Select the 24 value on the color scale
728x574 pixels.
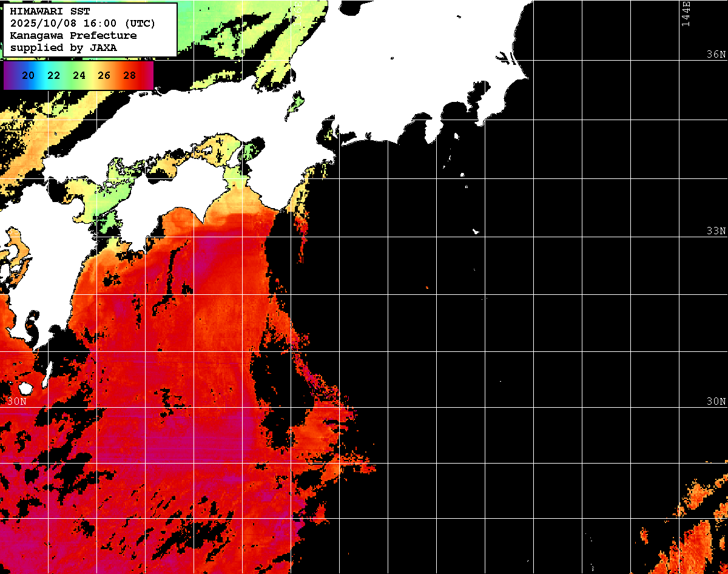(79, 75)
